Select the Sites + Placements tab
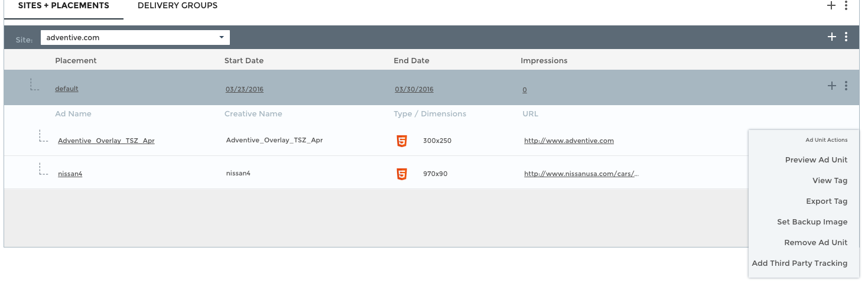This screenshot has height=293, width=868. point(63,6)
